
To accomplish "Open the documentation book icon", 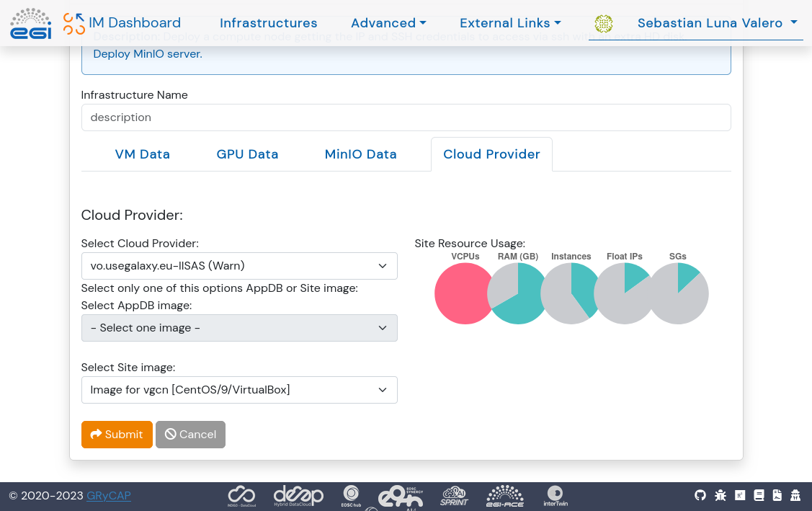I will coord(759,495).
